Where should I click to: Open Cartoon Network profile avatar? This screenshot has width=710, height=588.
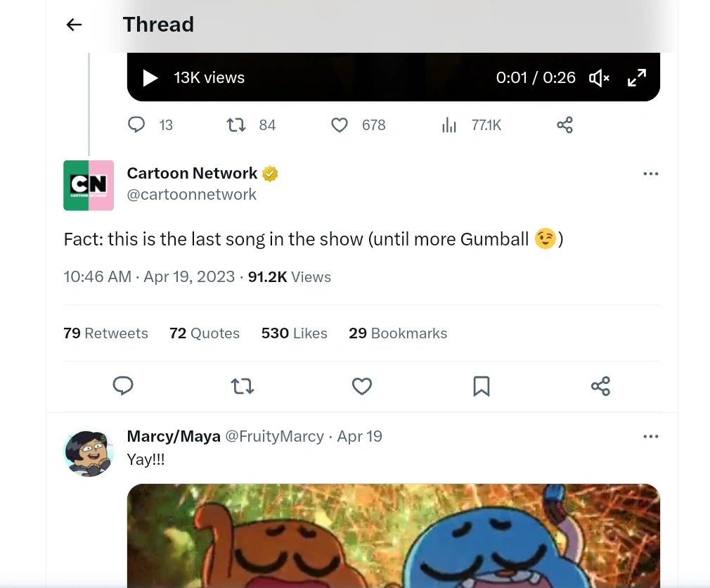coord(89,185)
